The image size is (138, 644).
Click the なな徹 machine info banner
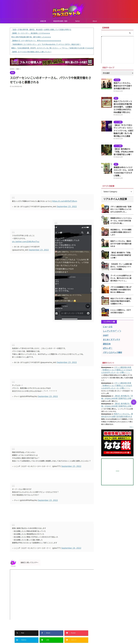coord(117,443)
